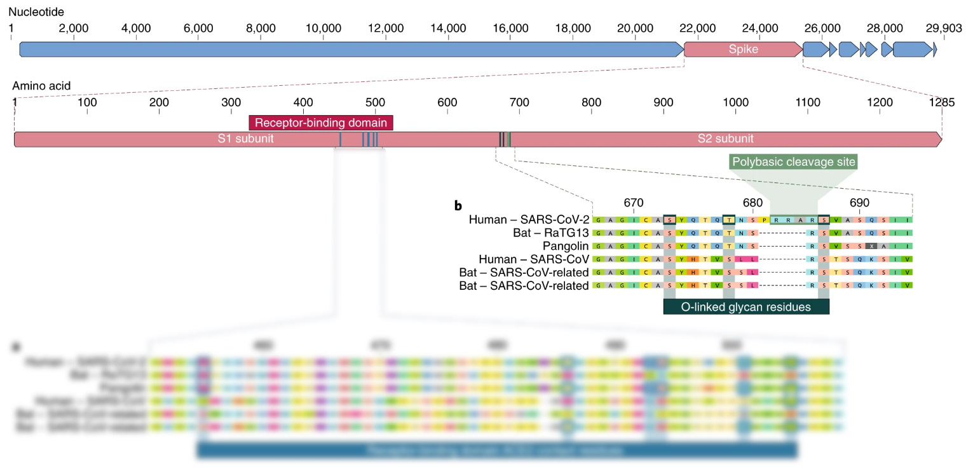
Task: Click the "Amino acid" axis heading
Action: tap(41, 85)
